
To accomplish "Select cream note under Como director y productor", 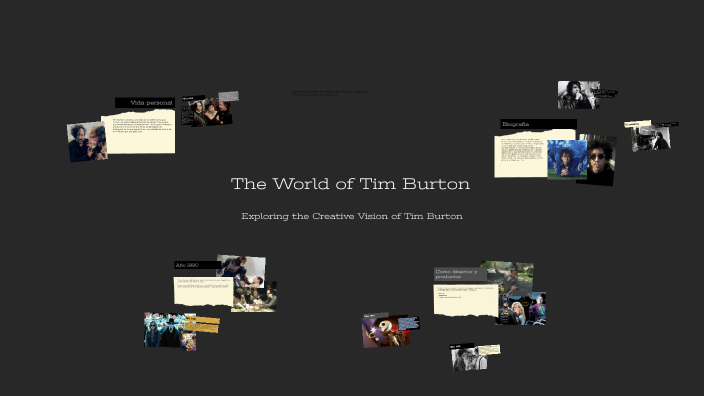I will coord(466,299).
